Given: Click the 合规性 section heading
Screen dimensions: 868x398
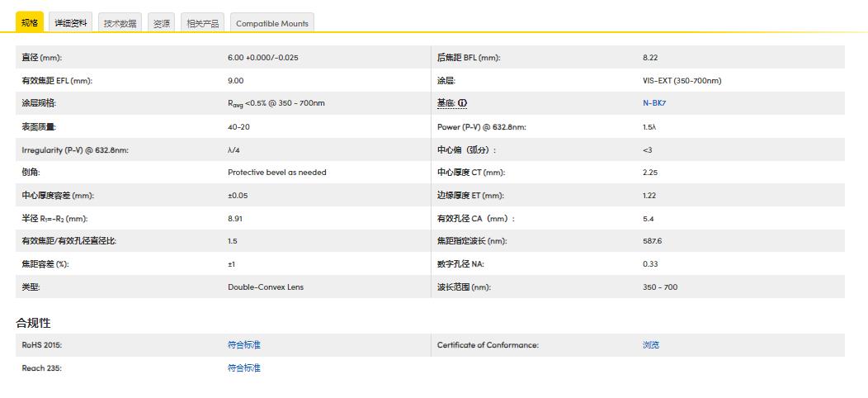Looking at the screenshot, I should click(33, 323).
